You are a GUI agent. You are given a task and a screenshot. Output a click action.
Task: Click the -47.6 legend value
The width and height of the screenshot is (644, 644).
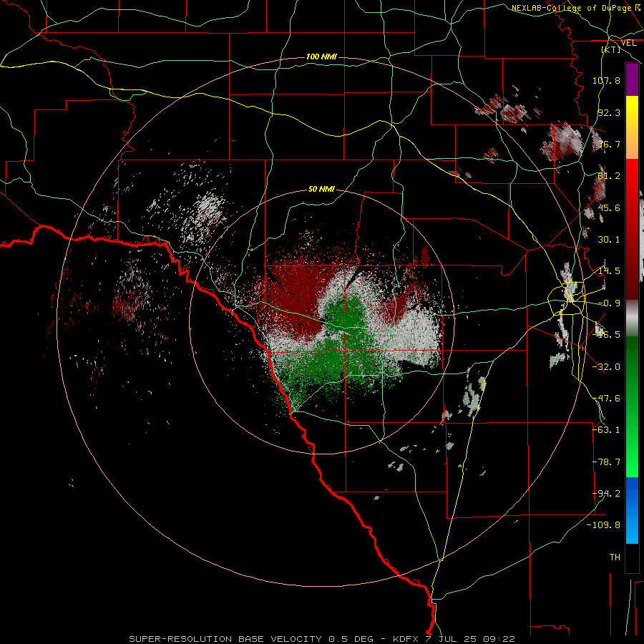coord(606,399)
